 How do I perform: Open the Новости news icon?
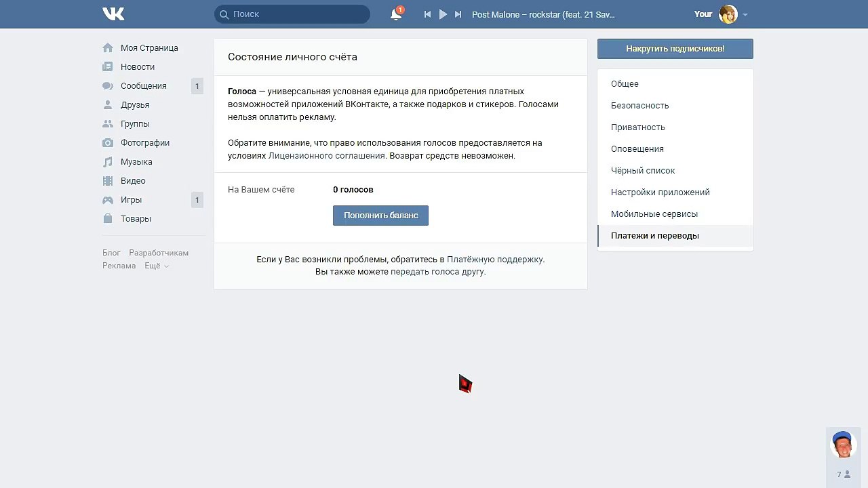coord(108,67)
